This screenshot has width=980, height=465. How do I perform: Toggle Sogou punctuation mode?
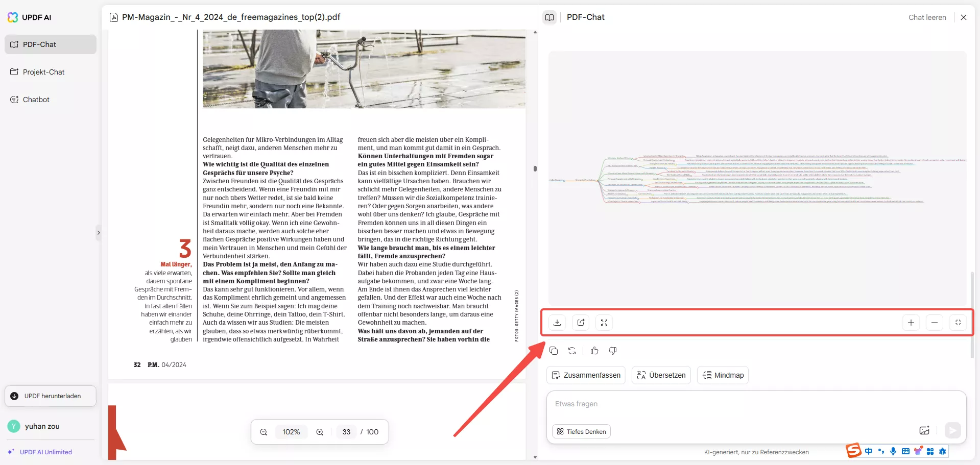pos(881,451)
